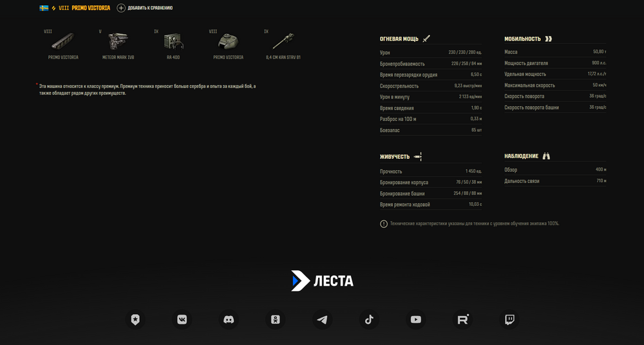Click the Мобильность section heading
This screenshot has height=345, width=644.
tap(522, 39)
